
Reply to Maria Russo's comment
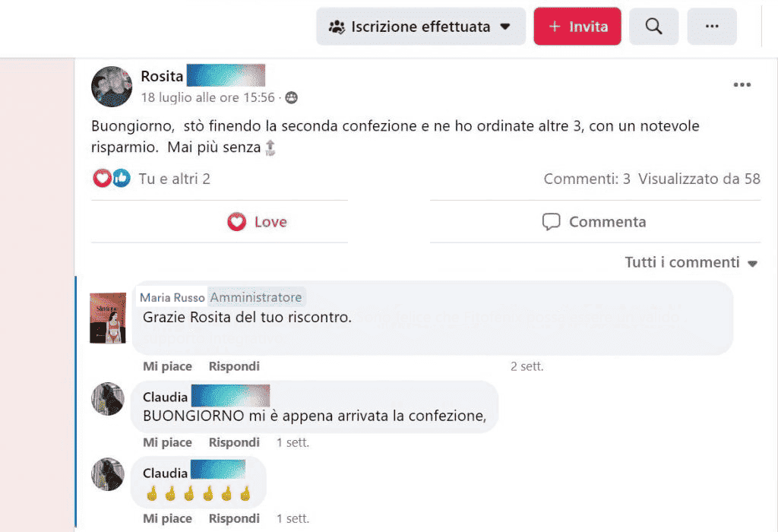234,366
